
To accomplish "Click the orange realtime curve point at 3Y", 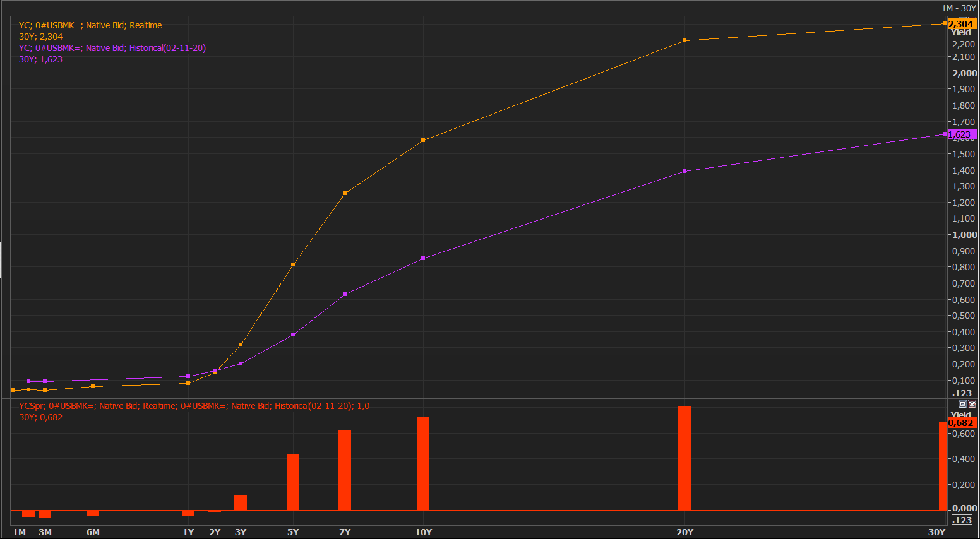I will tap(241, 345).
